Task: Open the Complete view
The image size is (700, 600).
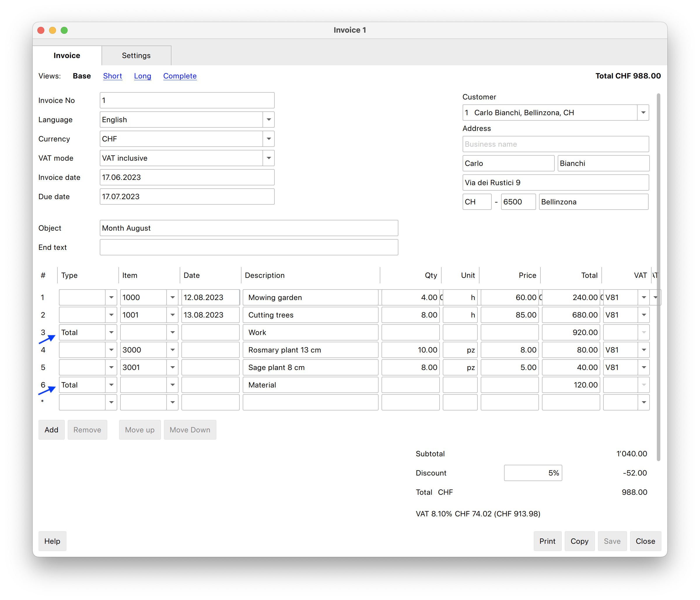Action: coord(180,76)
